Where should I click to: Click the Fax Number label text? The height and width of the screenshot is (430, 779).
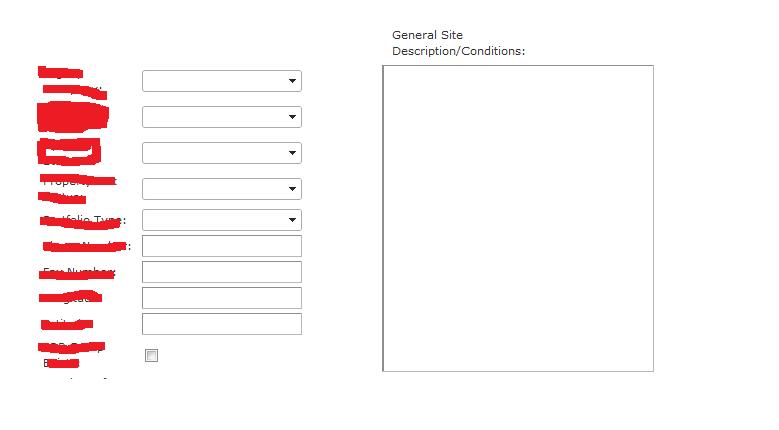point(79,272)
